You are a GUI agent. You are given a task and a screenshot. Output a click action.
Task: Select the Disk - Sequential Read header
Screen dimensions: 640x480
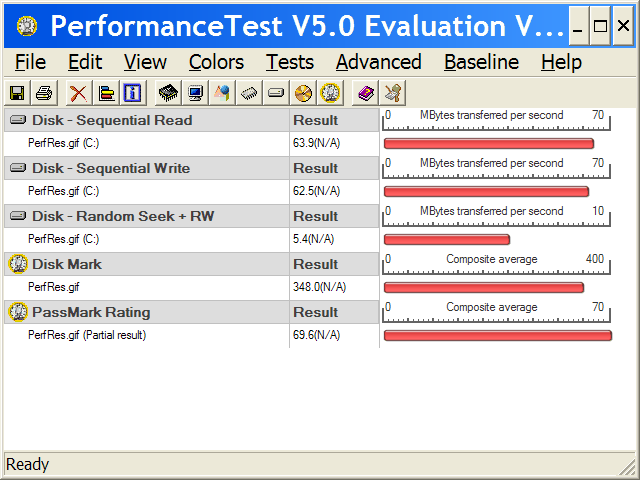pyautogui.click(x=147, y=120)
